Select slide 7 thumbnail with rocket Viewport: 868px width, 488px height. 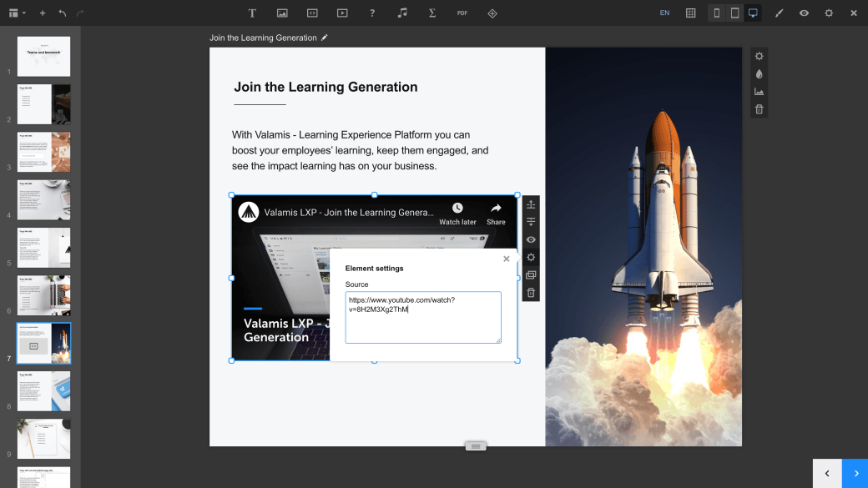[43, 344]
